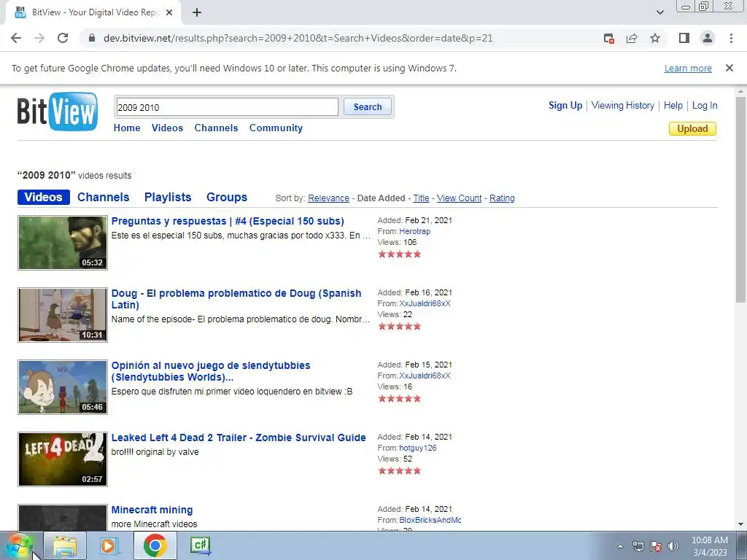Screen dimensions: 747x560
Task: Open the tab search chevron
Action: tap(659, 12)
